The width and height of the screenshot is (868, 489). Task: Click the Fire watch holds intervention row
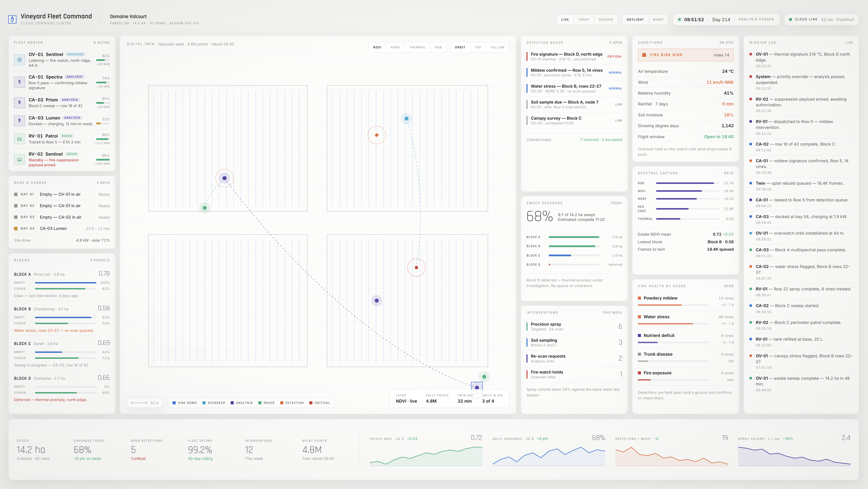tap(574, 374)
